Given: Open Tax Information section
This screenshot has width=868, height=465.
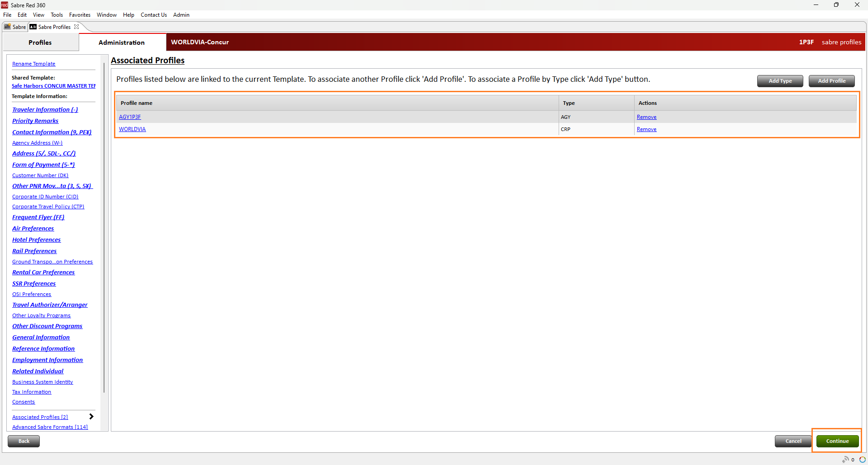Looking at the screenshot, I should [32, 392].
